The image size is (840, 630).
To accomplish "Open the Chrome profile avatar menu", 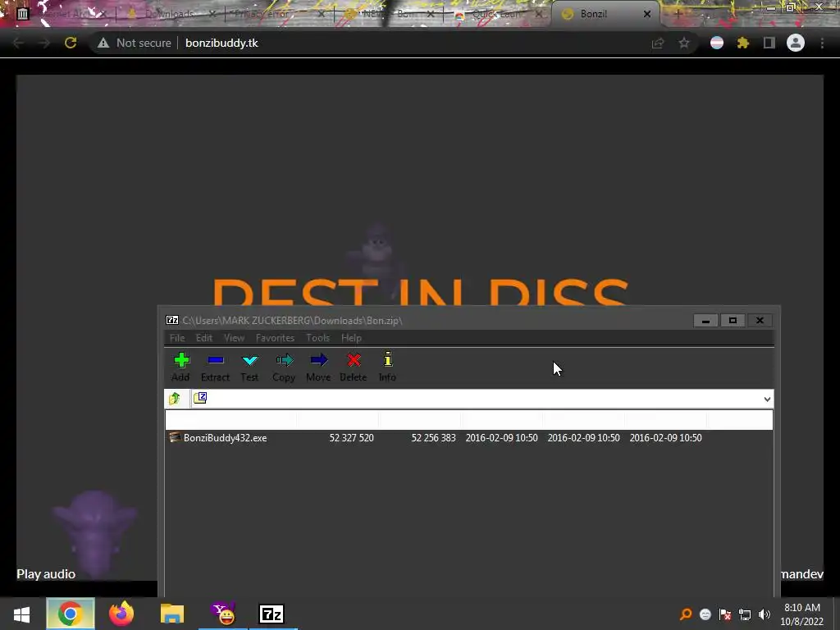I will coord(796,43).
